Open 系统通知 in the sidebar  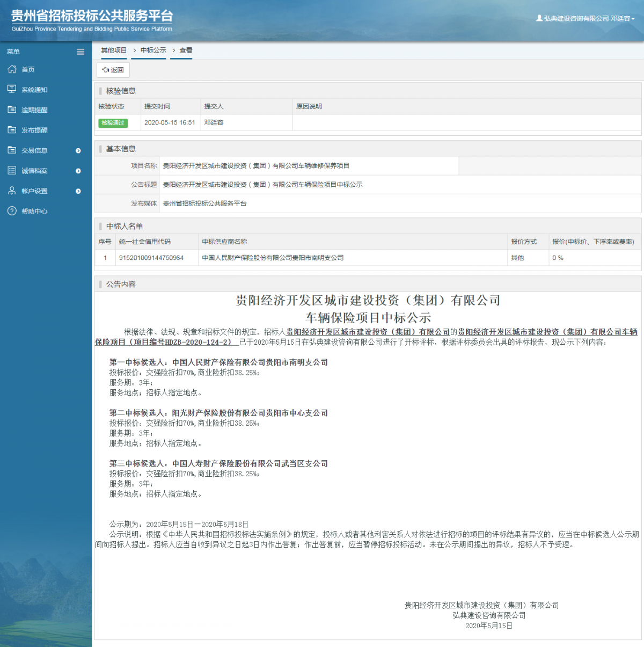34,90
